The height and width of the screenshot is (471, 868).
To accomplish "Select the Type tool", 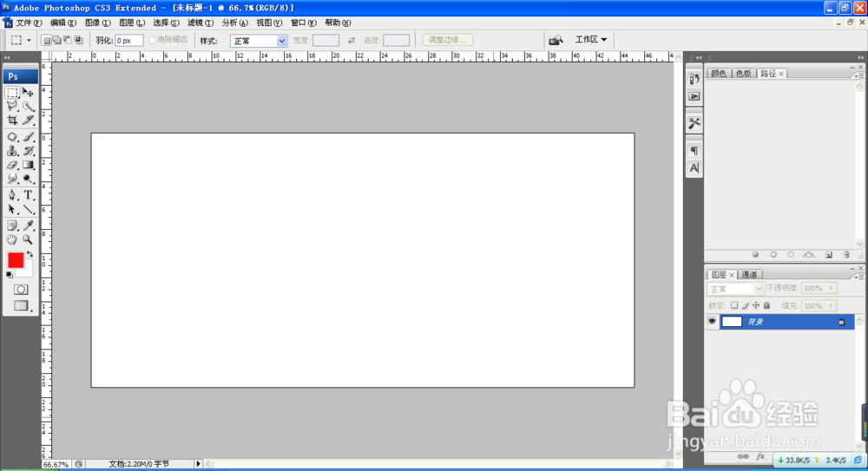I will click(29, 195).
